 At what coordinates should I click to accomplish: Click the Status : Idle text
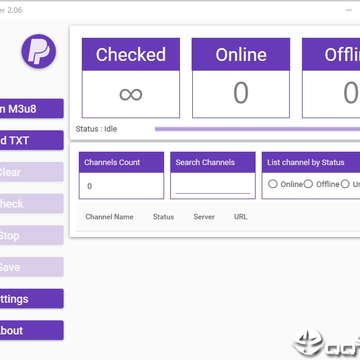coord(96,129)
